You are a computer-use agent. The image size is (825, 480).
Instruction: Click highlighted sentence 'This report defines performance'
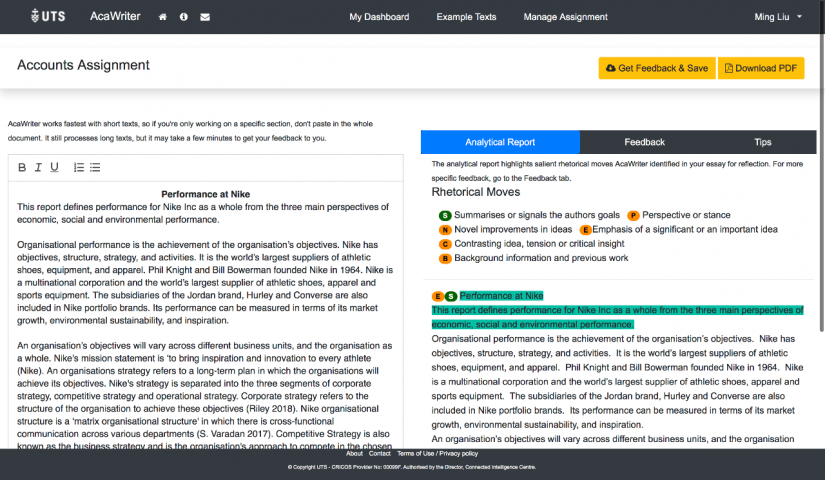(x=617, y=317)
